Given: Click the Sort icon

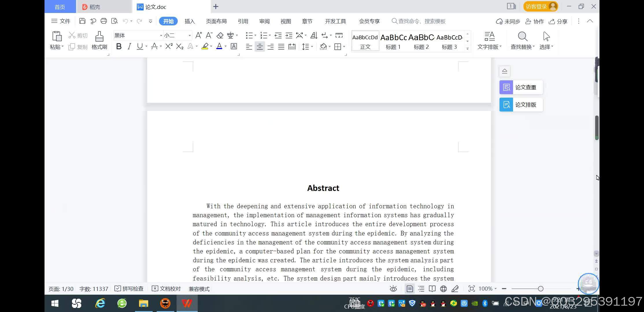Looking at the screenshot, I should click(314, 35).
